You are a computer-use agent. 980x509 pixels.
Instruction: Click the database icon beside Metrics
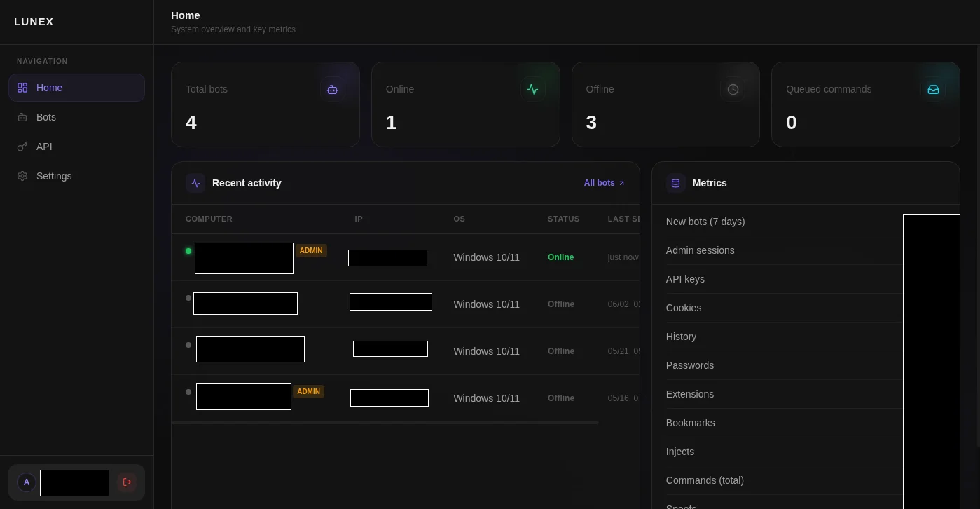tap(675, 183)
